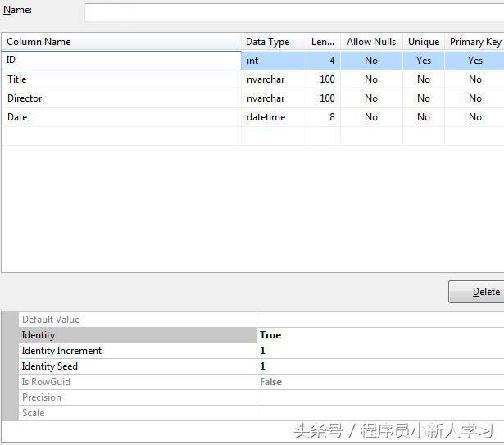Select the Date column name cell

click(121, 117)
